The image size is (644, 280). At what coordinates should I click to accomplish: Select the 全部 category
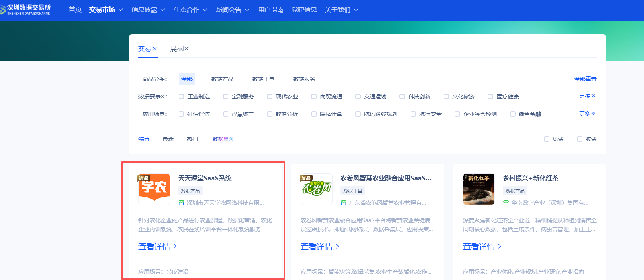point(187,79)
